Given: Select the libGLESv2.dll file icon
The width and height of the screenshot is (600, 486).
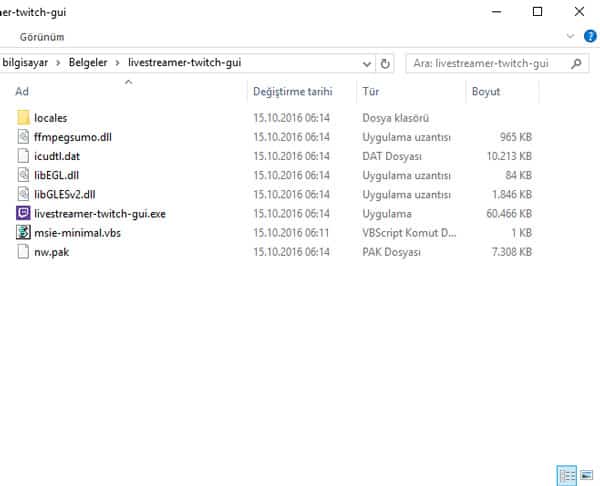Looking at the screenshot, I should [x=23, y=194].
